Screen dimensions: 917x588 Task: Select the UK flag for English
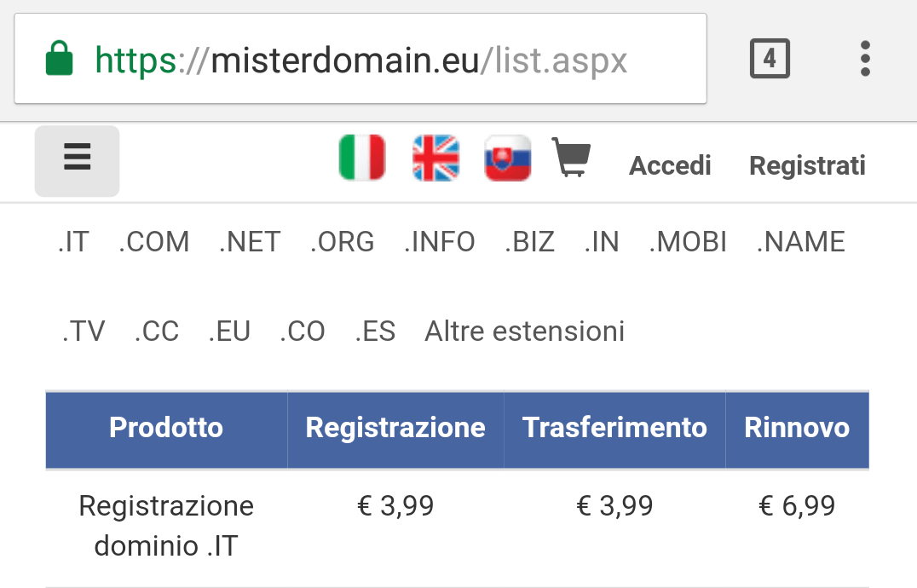435,158
